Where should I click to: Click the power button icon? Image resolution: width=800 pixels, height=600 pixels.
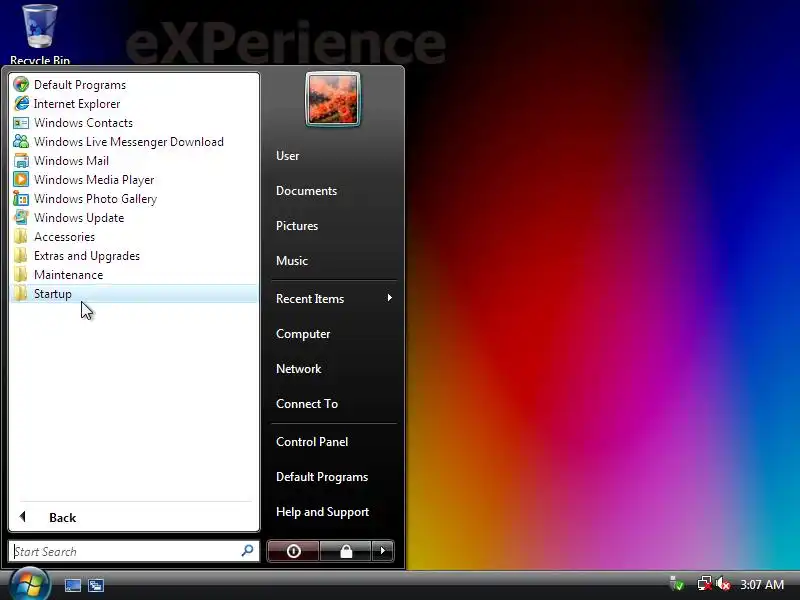coord(293,551)
